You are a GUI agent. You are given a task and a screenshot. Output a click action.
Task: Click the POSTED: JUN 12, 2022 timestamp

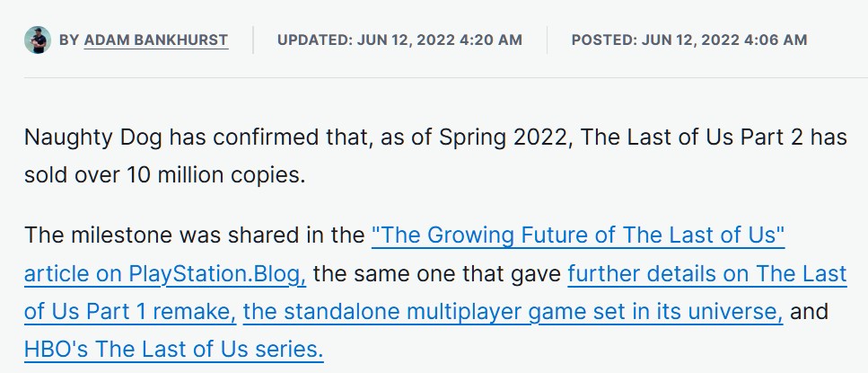(x=689, y=40)
